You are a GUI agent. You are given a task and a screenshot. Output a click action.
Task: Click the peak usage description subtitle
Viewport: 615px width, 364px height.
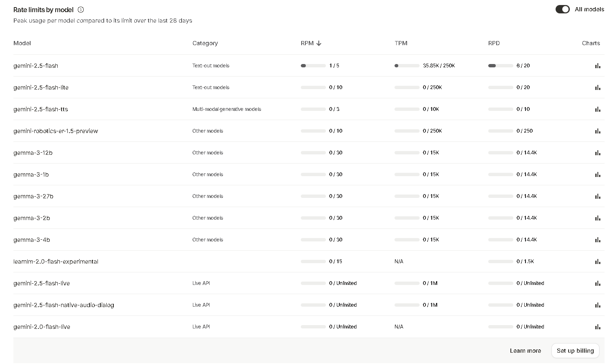point(103,21)
